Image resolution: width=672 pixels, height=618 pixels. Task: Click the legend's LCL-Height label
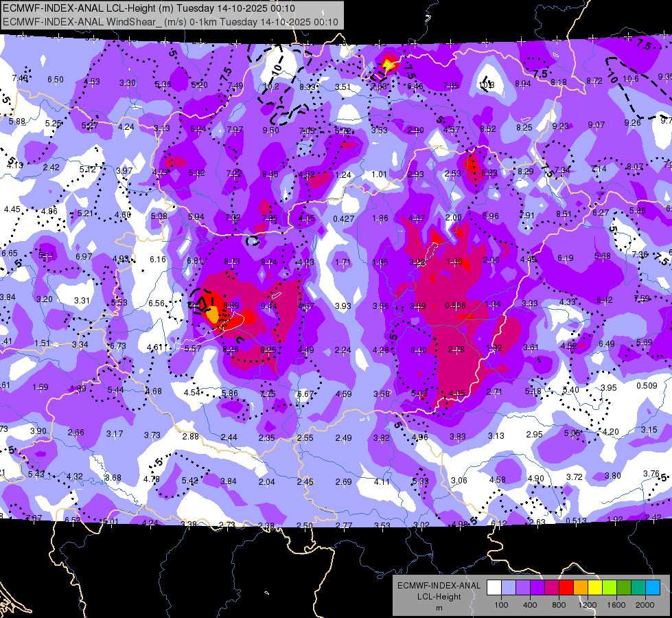tap(439, 597)
